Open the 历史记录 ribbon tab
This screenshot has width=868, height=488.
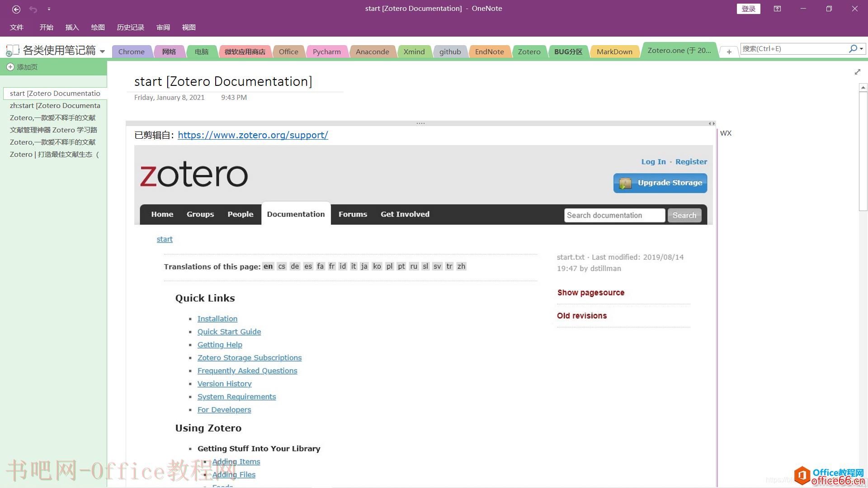(130, 27)
